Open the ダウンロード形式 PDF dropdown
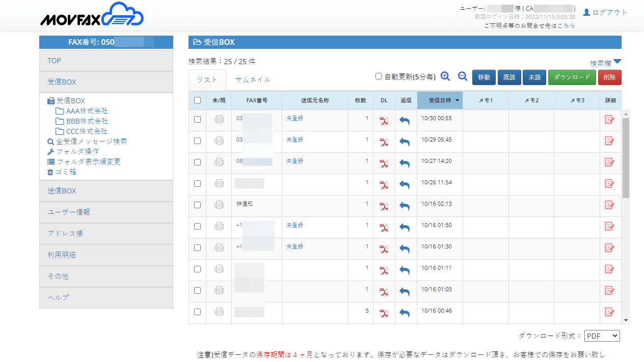Viewport: 644px width, 362px height. [602, 336]
